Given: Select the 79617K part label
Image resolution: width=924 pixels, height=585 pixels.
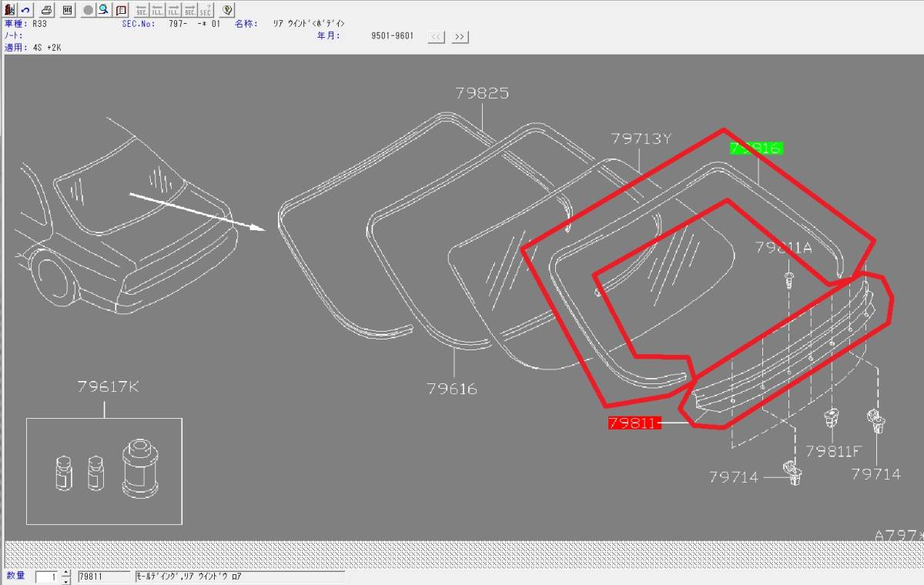Looking at the screenshot, I should click(108, 387).
